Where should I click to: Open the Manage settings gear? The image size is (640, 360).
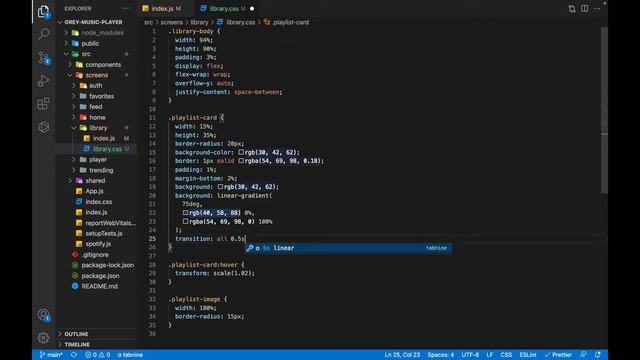43,338
